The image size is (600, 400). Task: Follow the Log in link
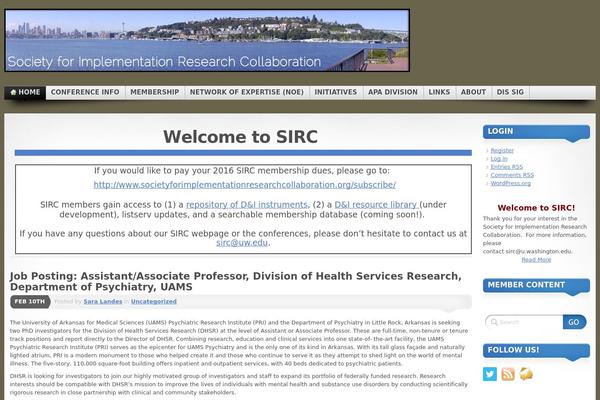[x=499, y=158]
